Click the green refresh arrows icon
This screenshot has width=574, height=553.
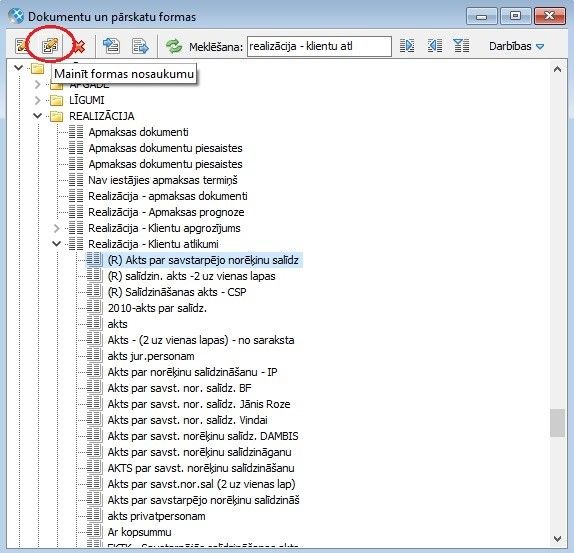pyautogui.click(x=174, y=46)
